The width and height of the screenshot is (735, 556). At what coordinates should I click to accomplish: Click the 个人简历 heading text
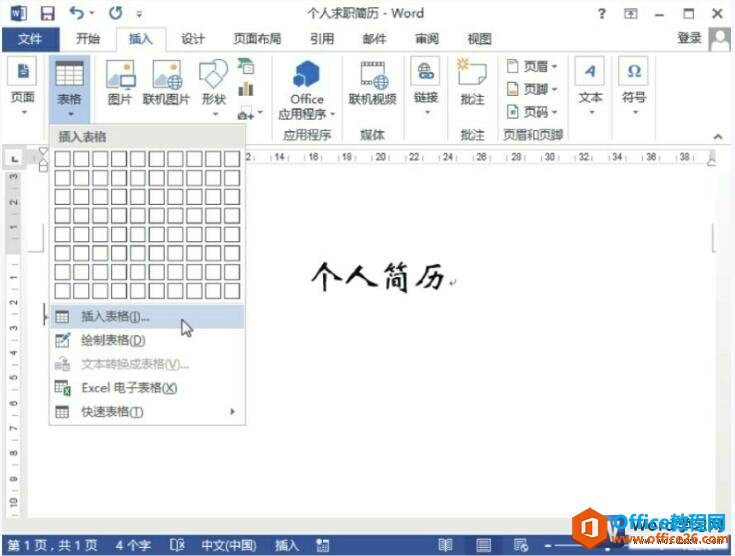tap(378, 277)
